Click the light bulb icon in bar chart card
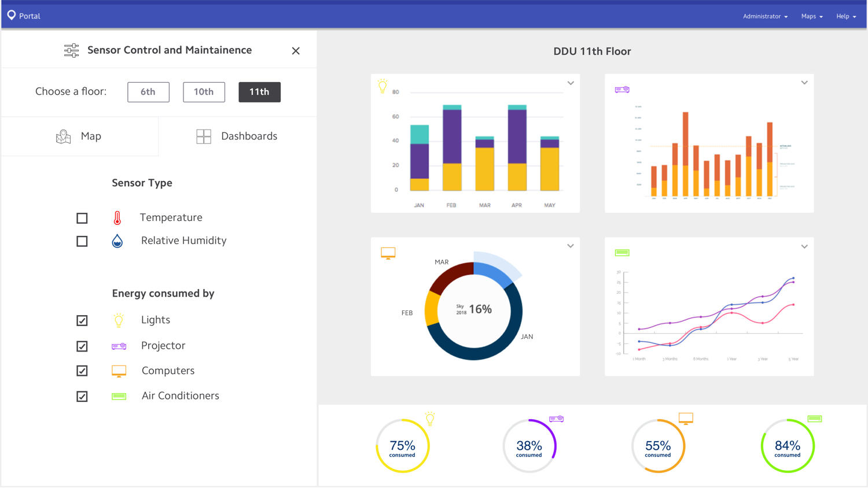868x488 pixels. (x=382, y=86)
